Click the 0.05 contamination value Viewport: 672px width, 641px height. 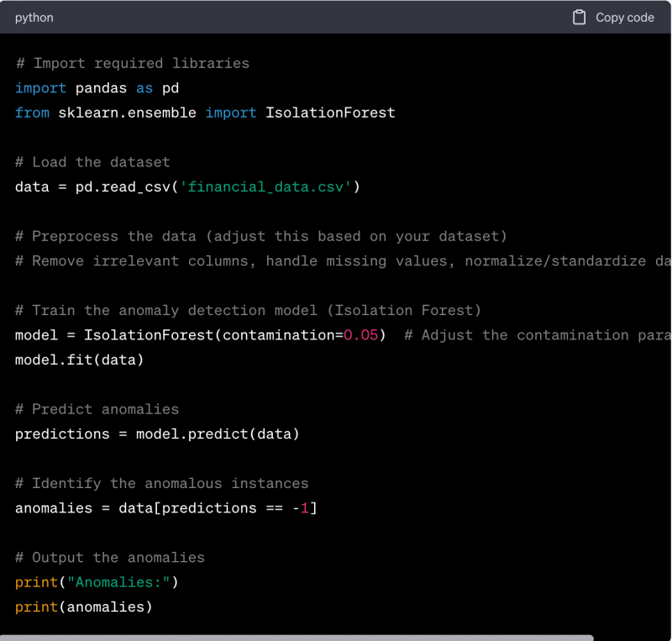coord(361,335)
